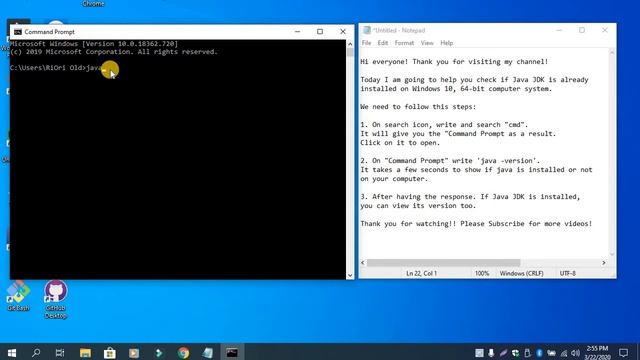Open the File menu in Notepad
The width and height of the screenshot is (640, 360).
pyautogui.click(x=366, y=43)
